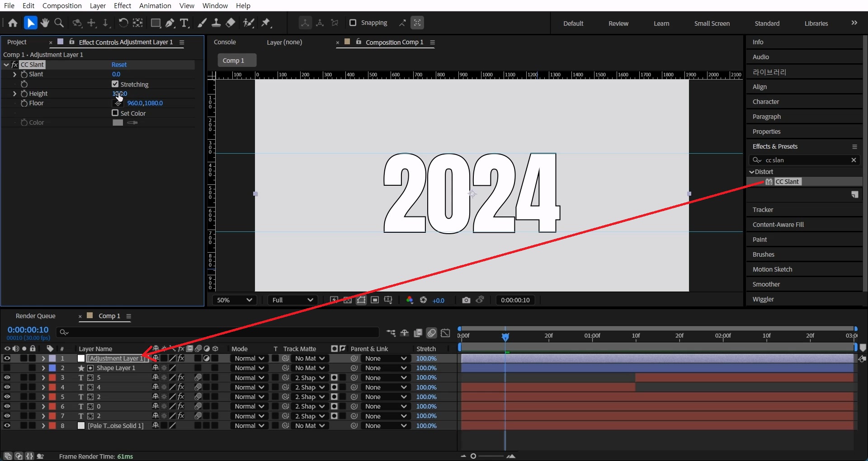Switch to the Project tab

[17, 42]
